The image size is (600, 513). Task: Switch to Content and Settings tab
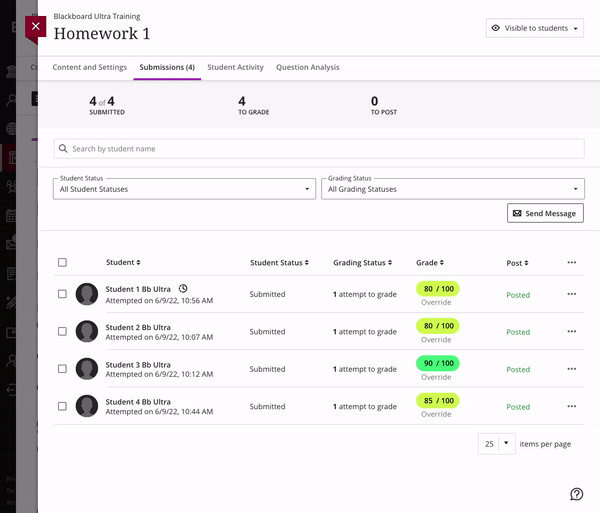(90, 67)
